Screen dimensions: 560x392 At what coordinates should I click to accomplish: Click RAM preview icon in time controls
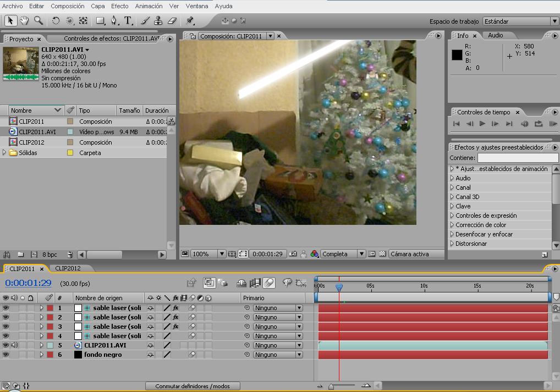(552, 124)
